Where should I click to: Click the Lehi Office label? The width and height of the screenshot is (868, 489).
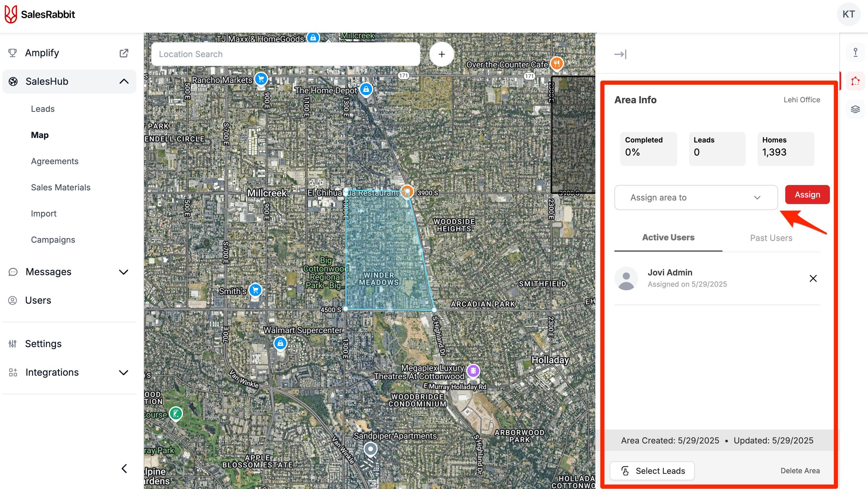802,100
